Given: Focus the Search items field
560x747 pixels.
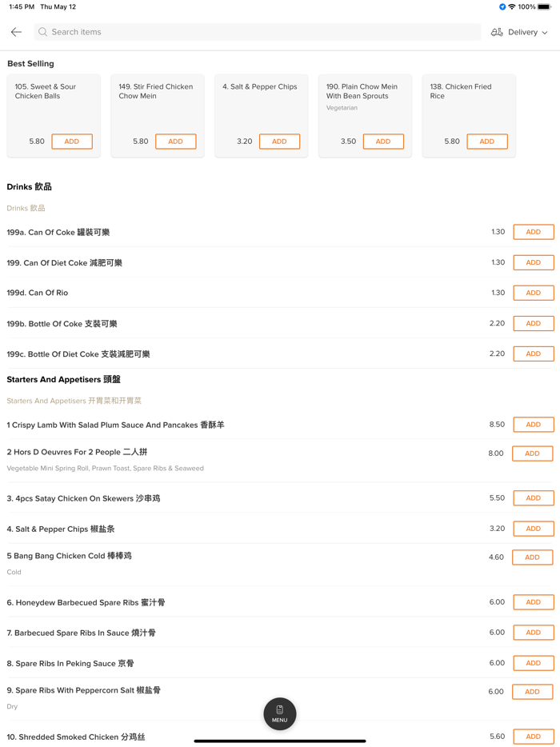Looking at the screenshot, I should coord(256,32).
